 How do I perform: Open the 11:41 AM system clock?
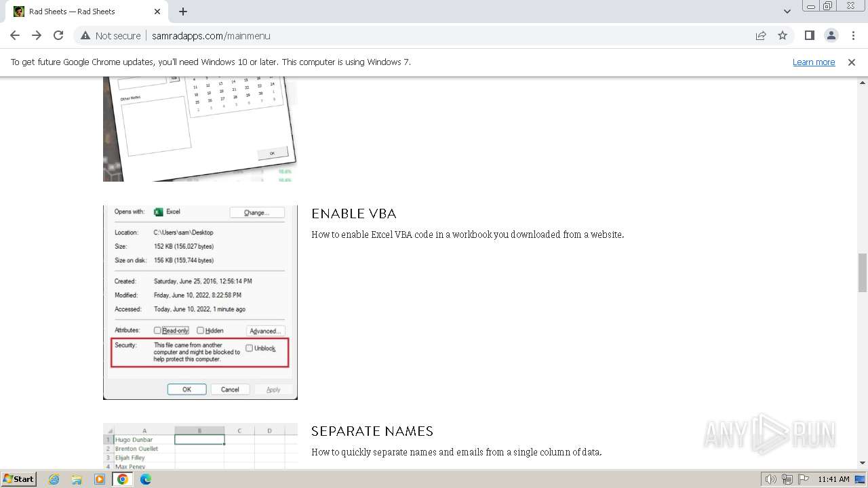point(833,479)
